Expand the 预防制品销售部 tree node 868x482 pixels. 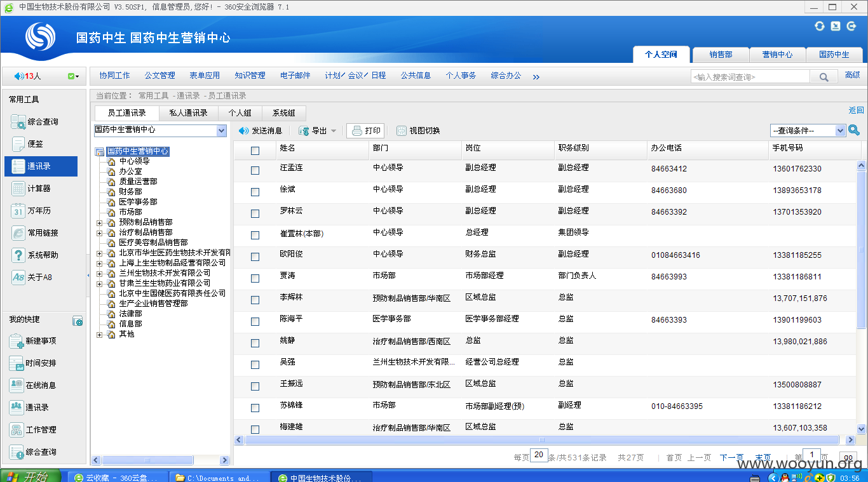(99, 222)
